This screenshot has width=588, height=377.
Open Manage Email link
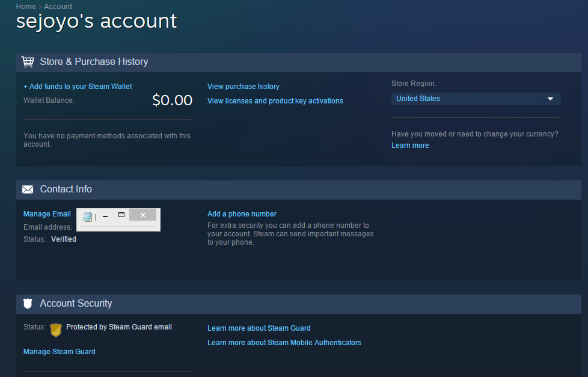click(x=47, y=214)
